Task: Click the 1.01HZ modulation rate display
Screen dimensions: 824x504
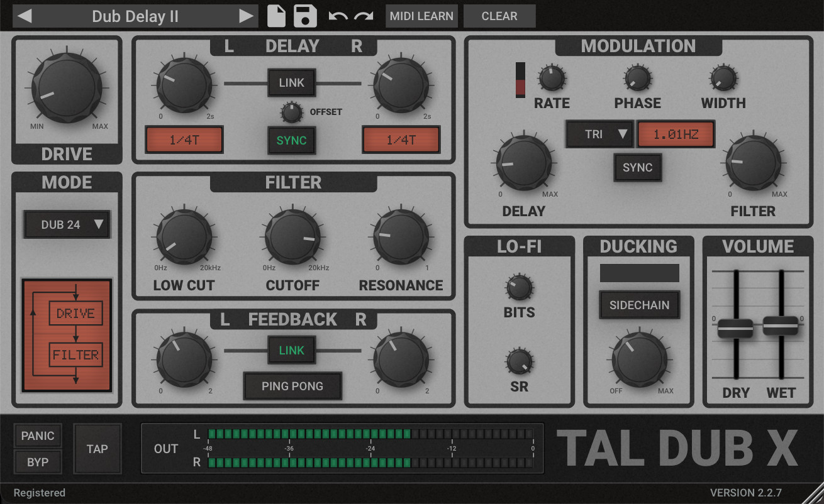Action: [676, 134]
